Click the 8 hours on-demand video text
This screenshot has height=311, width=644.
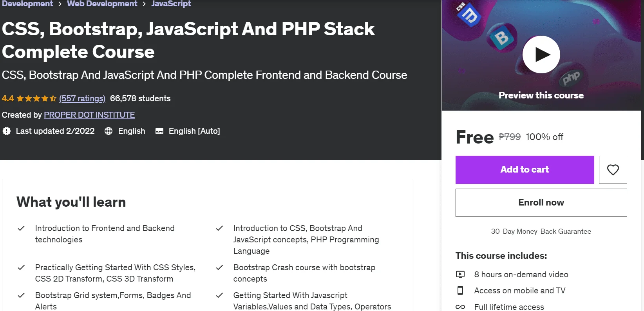coord(521,275)
